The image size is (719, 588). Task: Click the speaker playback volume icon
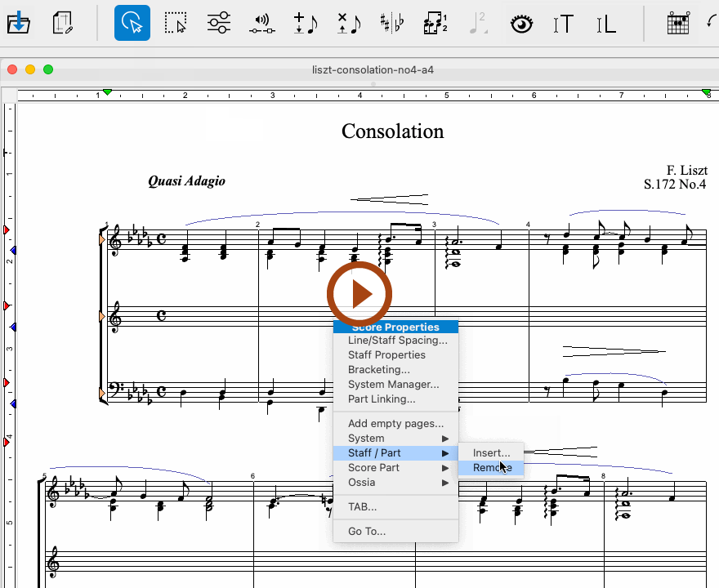tap(261, 24)
